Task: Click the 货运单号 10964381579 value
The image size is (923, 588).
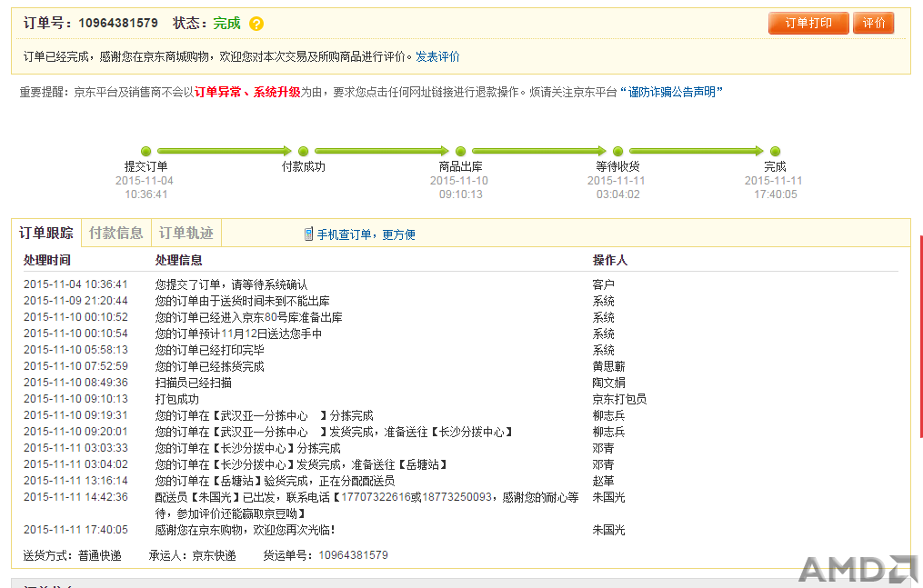Action: (353, 555)
